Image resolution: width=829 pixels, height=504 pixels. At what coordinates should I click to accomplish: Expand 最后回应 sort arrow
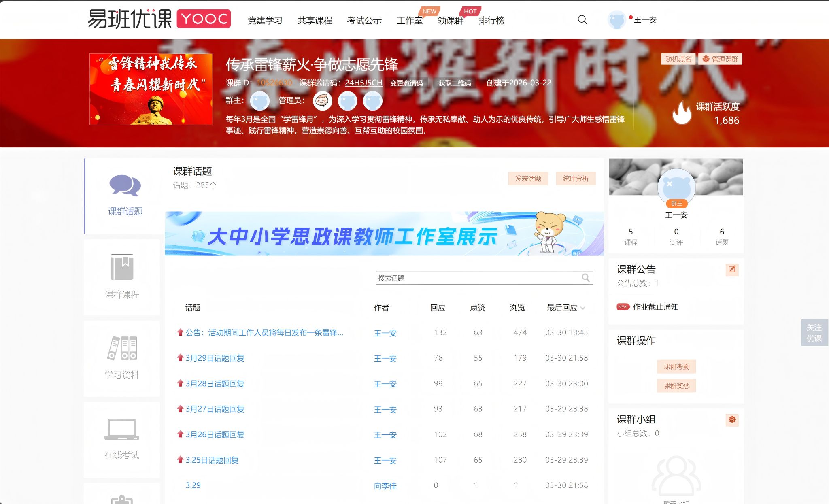(583, 308)
